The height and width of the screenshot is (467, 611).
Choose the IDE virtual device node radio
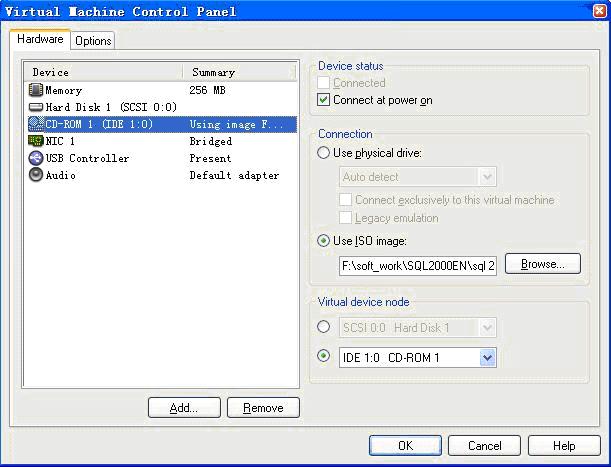(323, 357)
